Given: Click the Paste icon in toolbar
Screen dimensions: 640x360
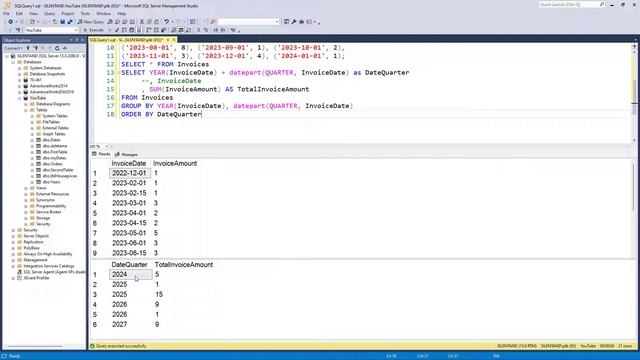Looking at the screenshot, I should tap(156, 22).
